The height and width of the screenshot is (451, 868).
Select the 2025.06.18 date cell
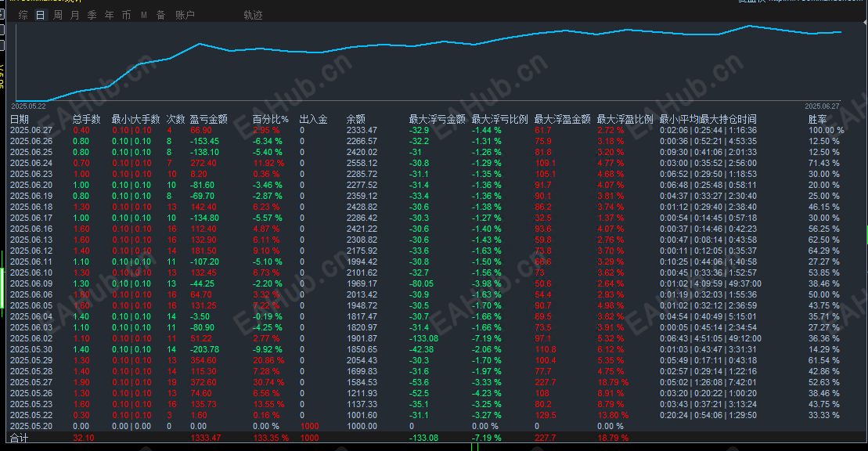pyautogui.click(x=31, y=207)
